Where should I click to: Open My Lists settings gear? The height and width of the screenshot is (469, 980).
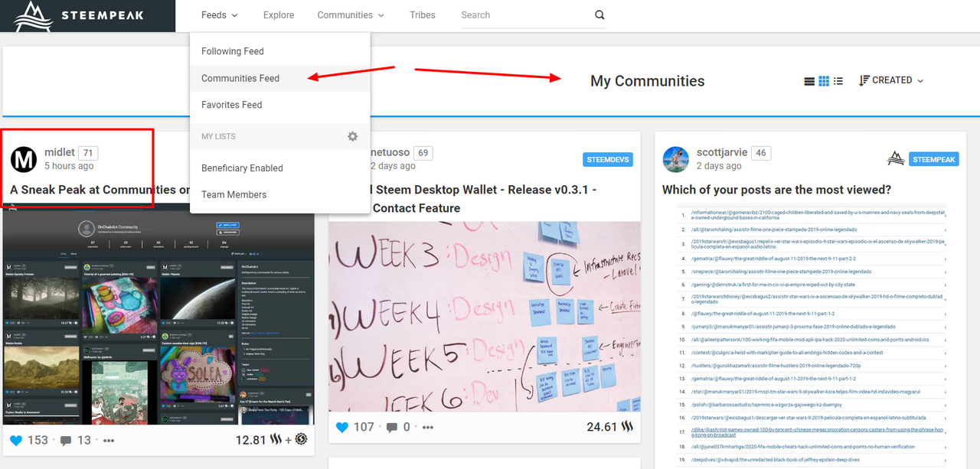pos(352,136)
